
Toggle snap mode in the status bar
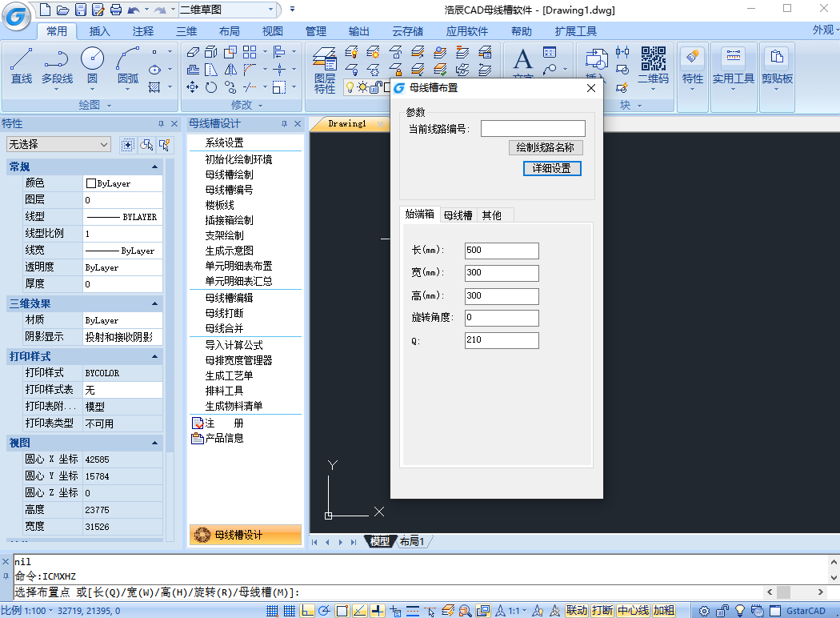(x=272, y=611)
